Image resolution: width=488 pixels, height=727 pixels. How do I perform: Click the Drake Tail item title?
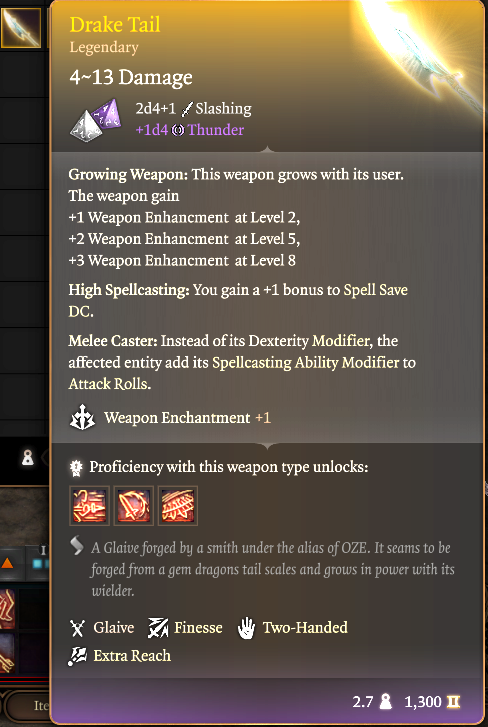(115, 25)
